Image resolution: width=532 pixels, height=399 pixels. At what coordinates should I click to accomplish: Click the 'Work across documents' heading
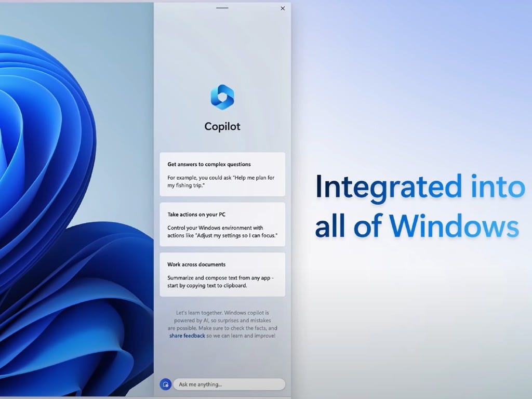point(196,264)
